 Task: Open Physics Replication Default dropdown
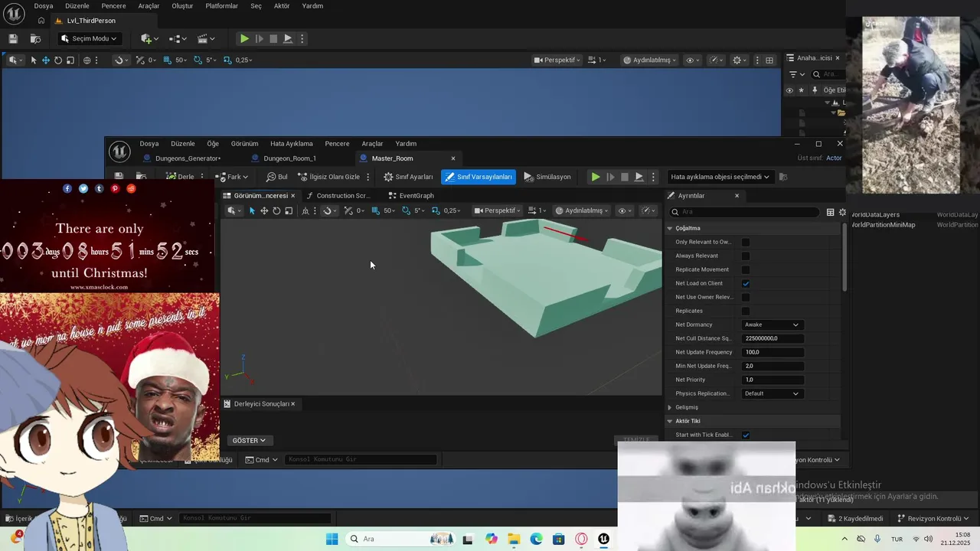click(x=772, y=393)
